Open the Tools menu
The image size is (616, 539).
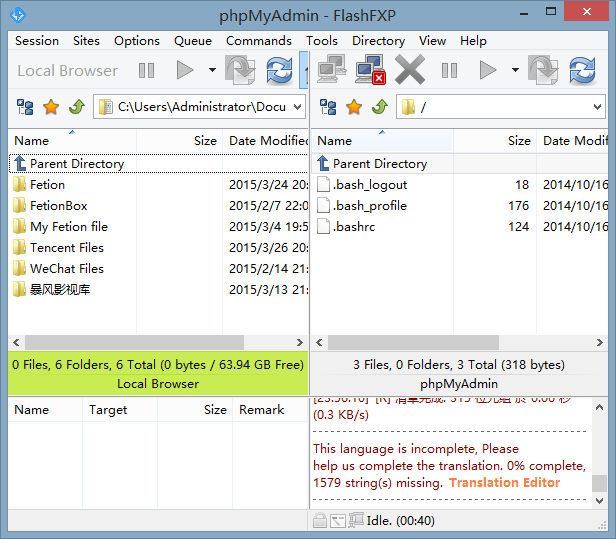[322, 41]
